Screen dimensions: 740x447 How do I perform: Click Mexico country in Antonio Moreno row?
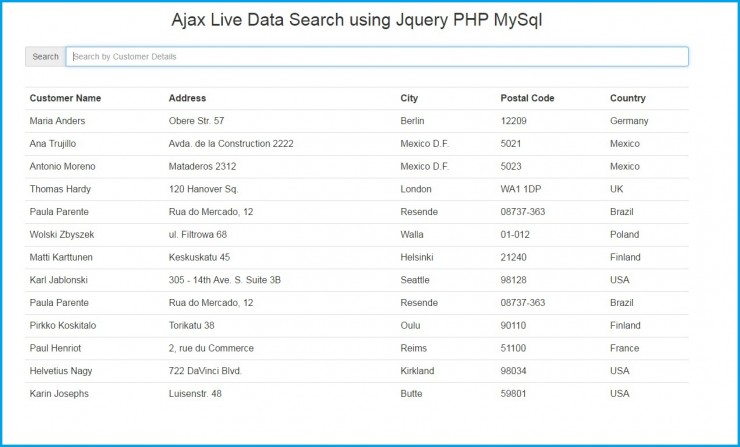click(625, 166)
